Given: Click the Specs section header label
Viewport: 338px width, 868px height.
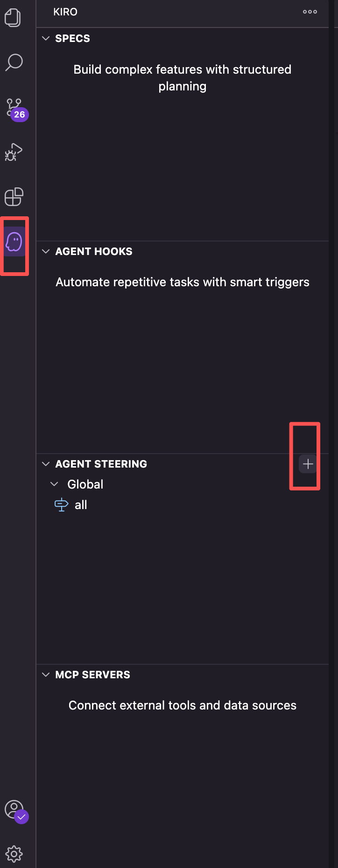Looking at the screenshot, I should (x=72, y=38).
